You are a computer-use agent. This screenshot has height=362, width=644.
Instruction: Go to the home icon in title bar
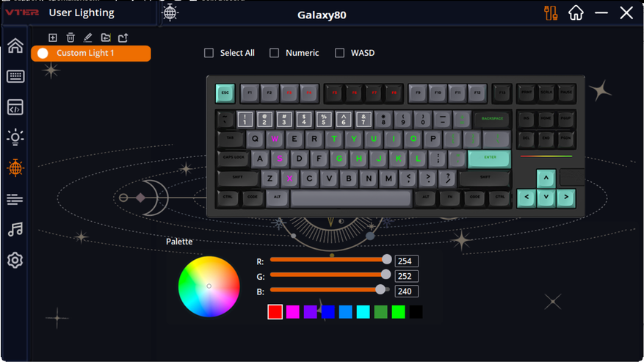[x=576, y=12]
